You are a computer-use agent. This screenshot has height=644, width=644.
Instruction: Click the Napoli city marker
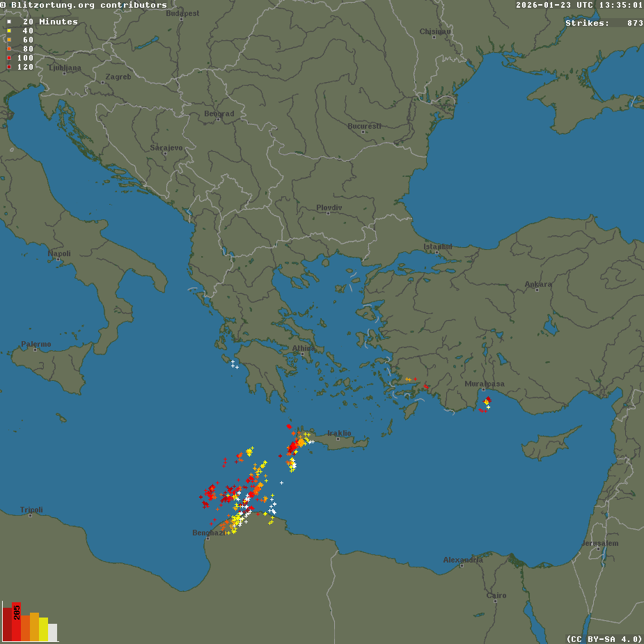pos(59,258)
